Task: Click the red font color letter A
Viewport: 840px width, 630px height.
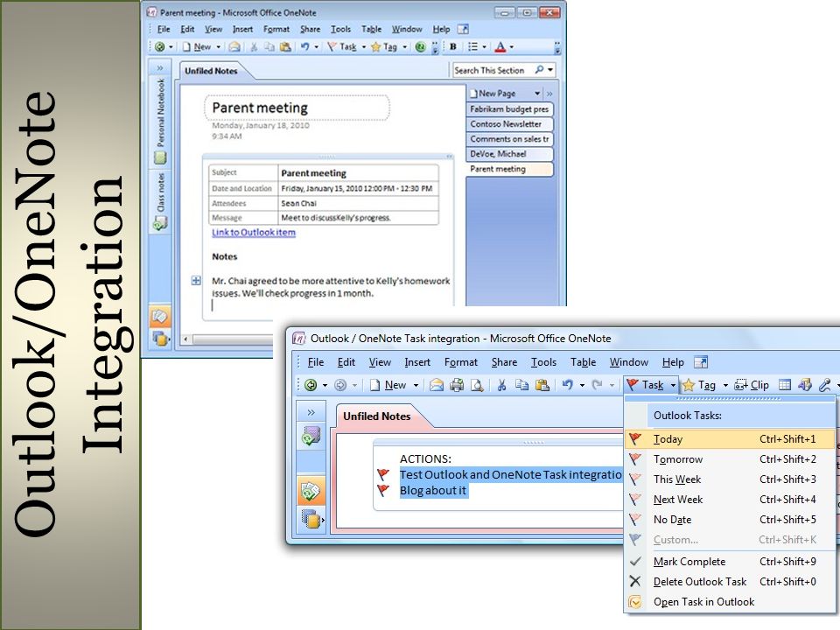Action: coord(500,46)
